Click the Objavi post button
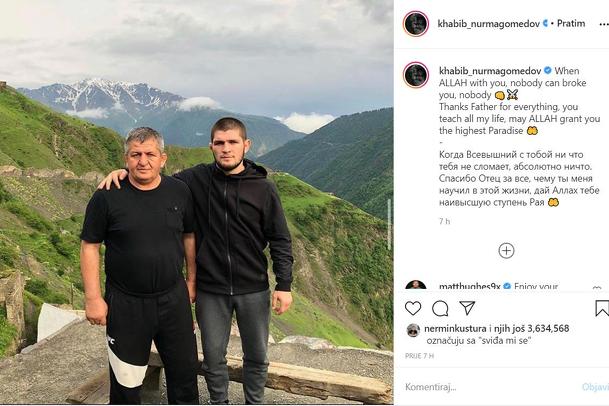The width and height of the screenshot is (609, 406). point(595,387)
